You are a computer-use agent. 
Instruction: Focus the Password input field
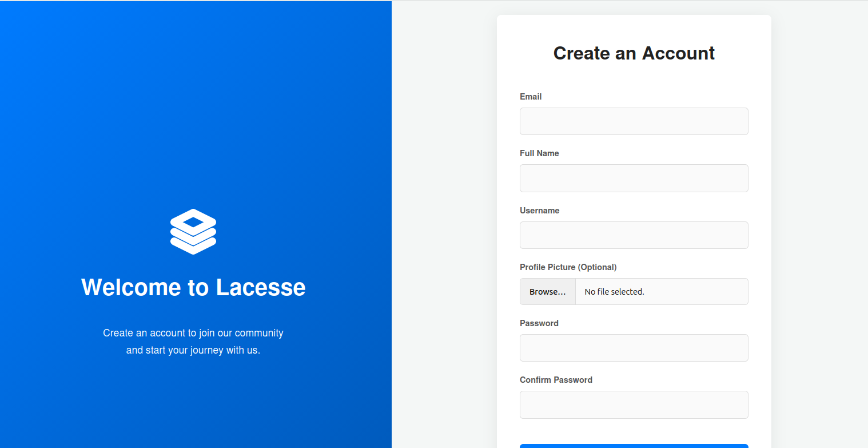point(634,348)
